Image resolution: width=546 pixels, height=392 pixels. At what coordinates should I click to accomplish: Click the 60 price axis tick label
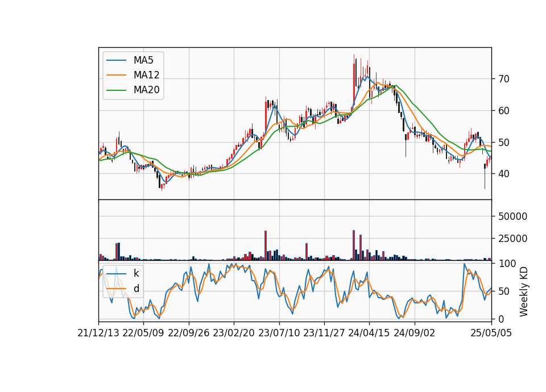(503, 111)
